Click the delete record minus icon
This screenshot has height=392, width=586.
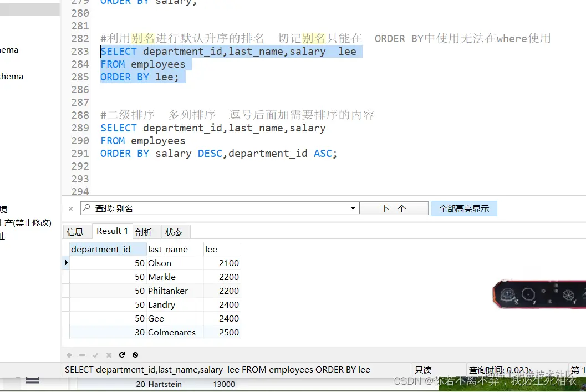click(x=82, y=355)
